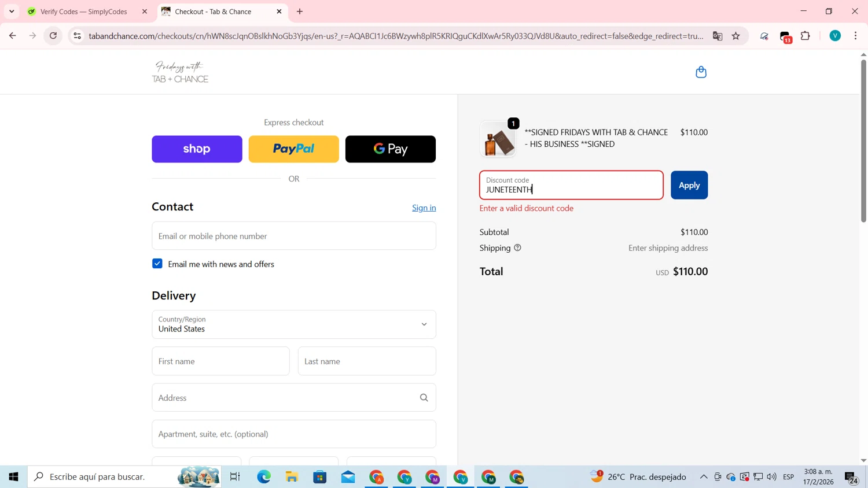Reload the checkout page

[x=53, y=36]
